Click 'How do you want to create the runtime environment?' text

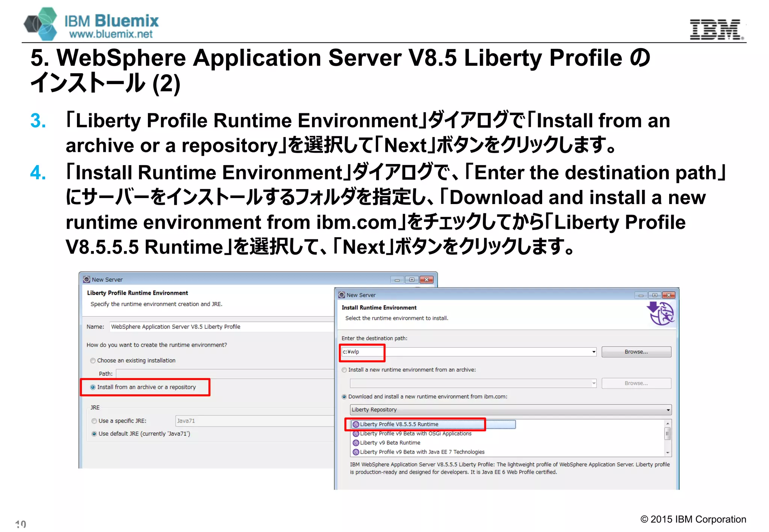157,345
